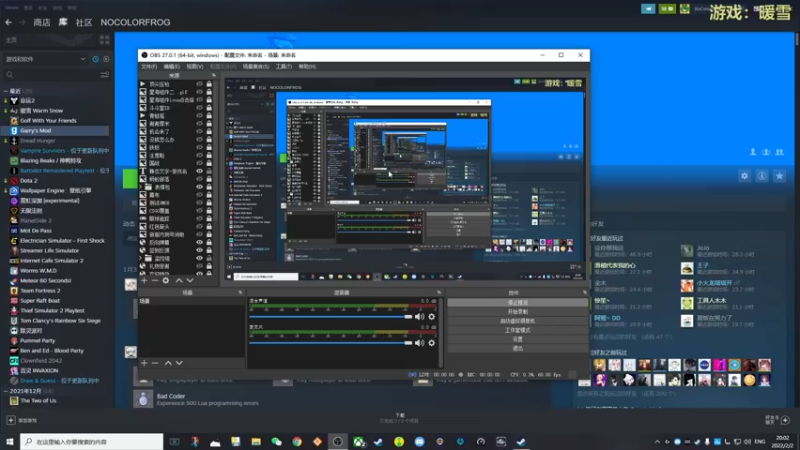Image resolution: width=800 pixels, height=450 pixels.
Task: Toggle lock on first OBS source row
Action: [209, 84]
